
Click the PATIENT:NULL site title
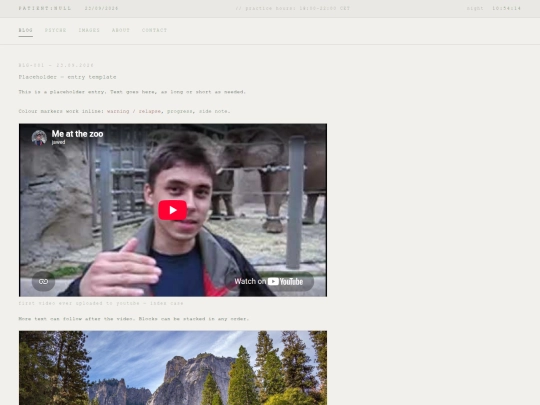coord(45,8)
